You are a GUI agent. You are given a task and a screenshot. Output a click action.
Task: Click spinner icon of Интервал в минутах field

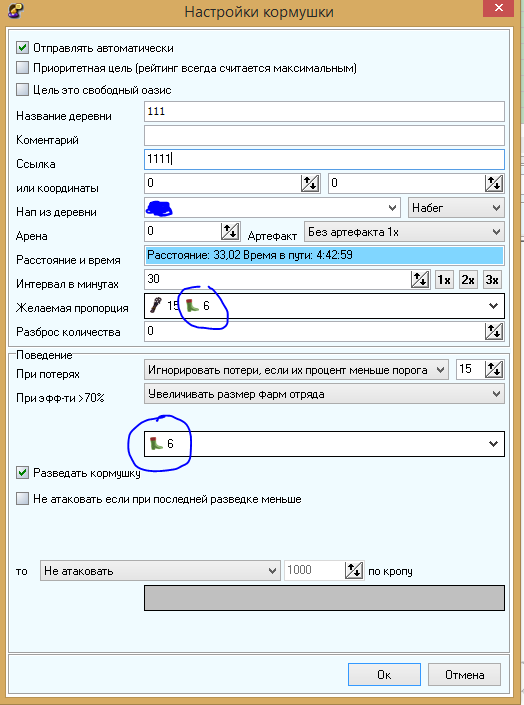point(420,280)
